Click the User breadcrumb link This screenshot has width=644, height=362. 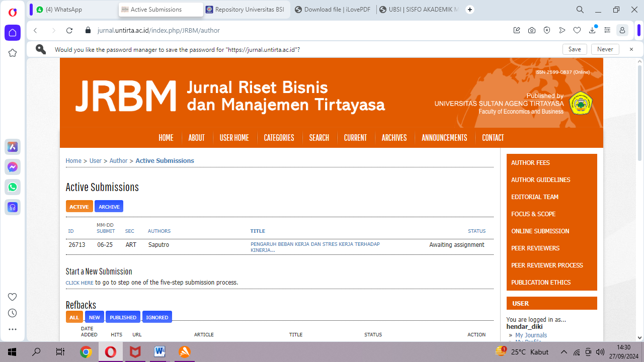[x=96, y=161]
